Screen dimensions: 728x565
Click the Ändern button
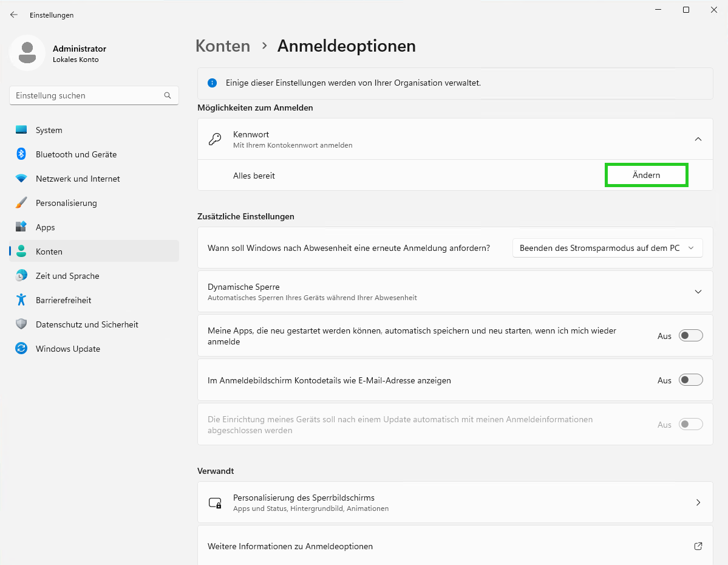coord(645,175)
